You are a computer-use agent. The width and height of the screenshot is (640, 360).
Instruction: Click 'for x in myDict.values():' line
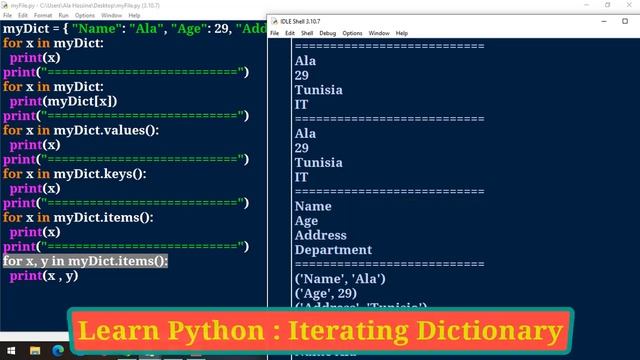81,131
